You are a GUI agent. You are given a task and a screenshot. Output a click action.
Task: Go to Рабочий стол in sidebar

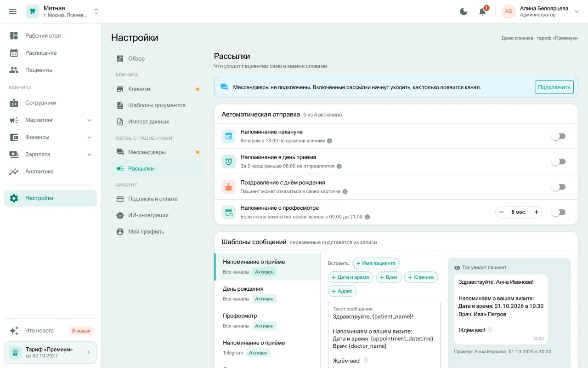tap(51, 35)
